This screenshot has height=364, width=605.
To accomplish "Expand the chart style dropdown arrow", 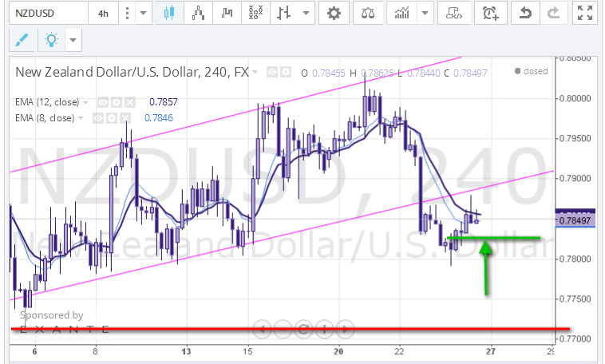I will (x=306, y=13).
